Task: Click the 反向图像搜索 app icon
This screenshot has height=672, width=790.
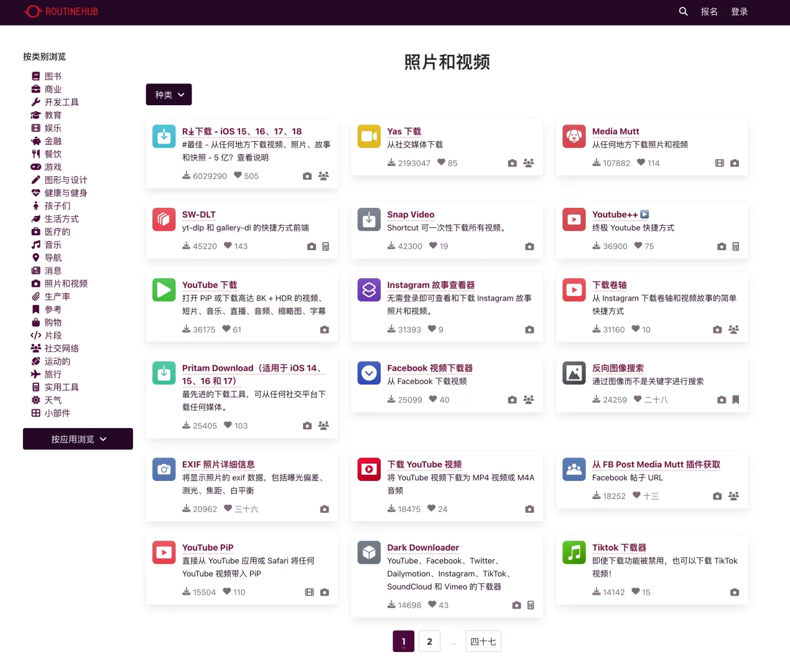Action: 574,373
